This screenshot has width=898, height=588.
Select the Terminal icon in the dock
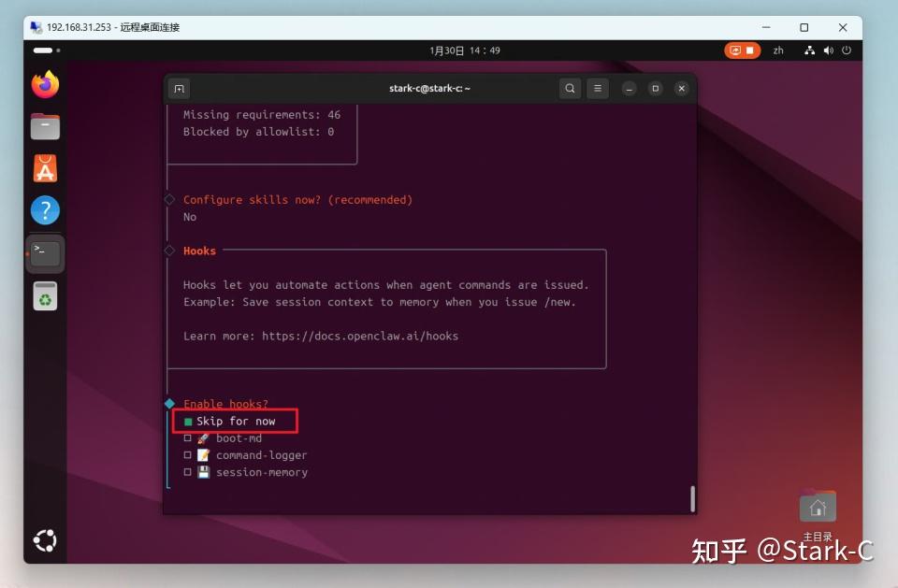[45, 253]
